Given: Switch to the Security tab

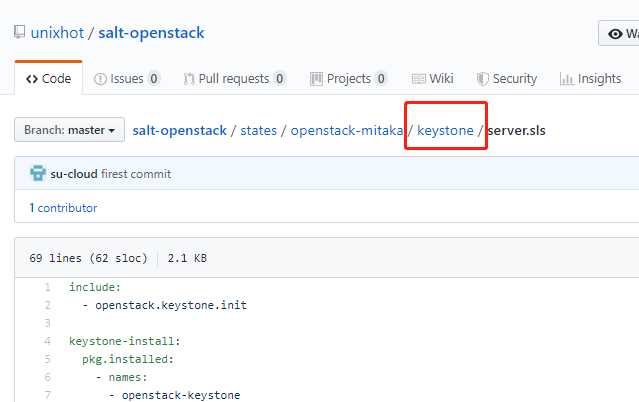Looking at the screenshot, I should pos(507,78).
